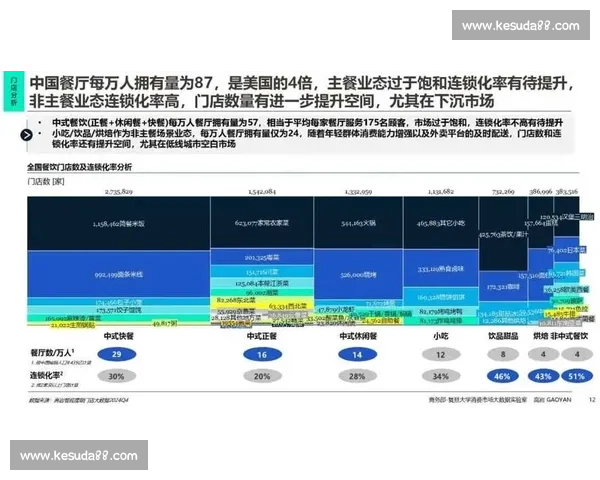This screenshot has width=600, height=480.
Task: Click the 饮品甜品 category label
Action: click(503, 336)
